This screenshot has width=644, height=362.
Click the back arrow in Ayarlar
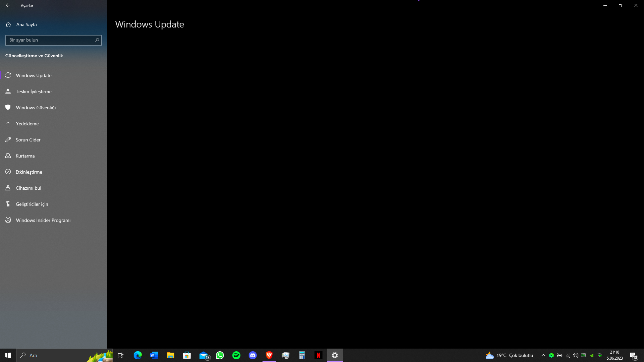[8, 5]
